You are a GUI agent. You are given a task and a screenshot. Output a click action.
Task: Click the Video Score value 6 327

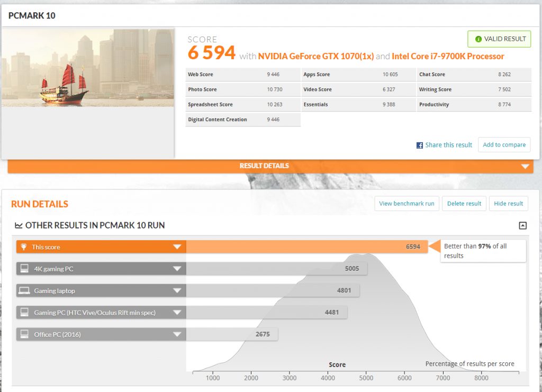(x=389, y=89)
